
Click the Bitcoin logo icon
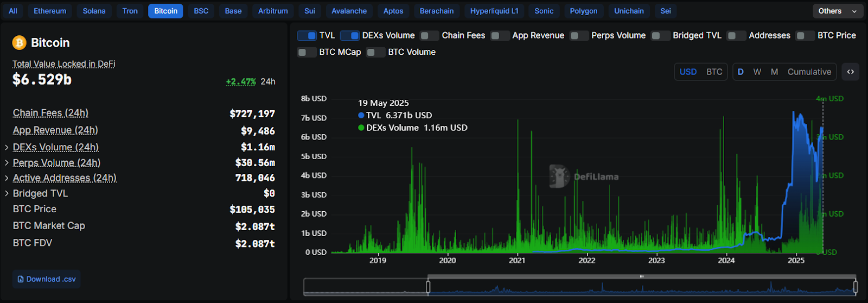tap(20, 42)
